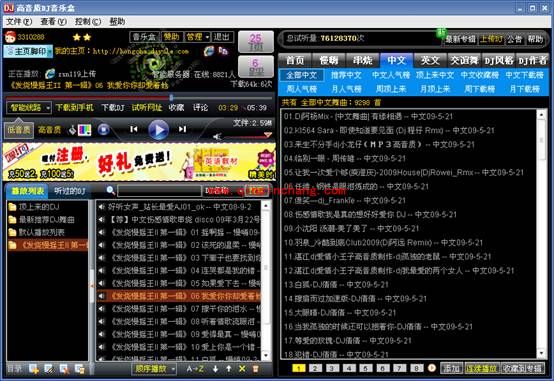Click the 收藏 link under progress bar

pos(176,107)
